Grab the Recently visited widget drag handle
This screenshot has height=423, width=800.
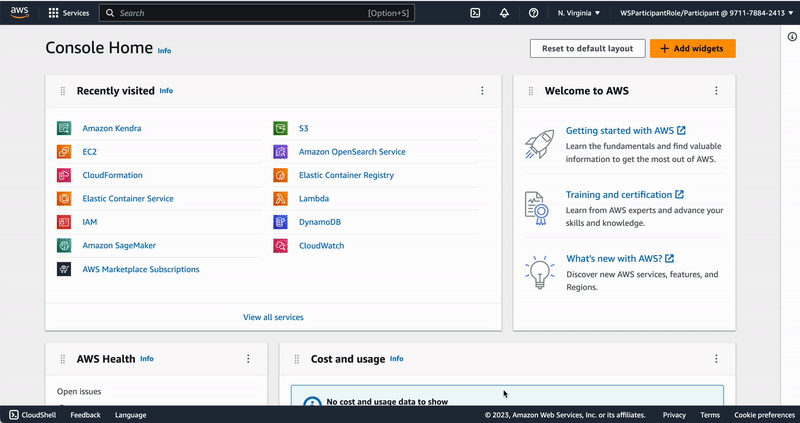(x=63, y=91)
